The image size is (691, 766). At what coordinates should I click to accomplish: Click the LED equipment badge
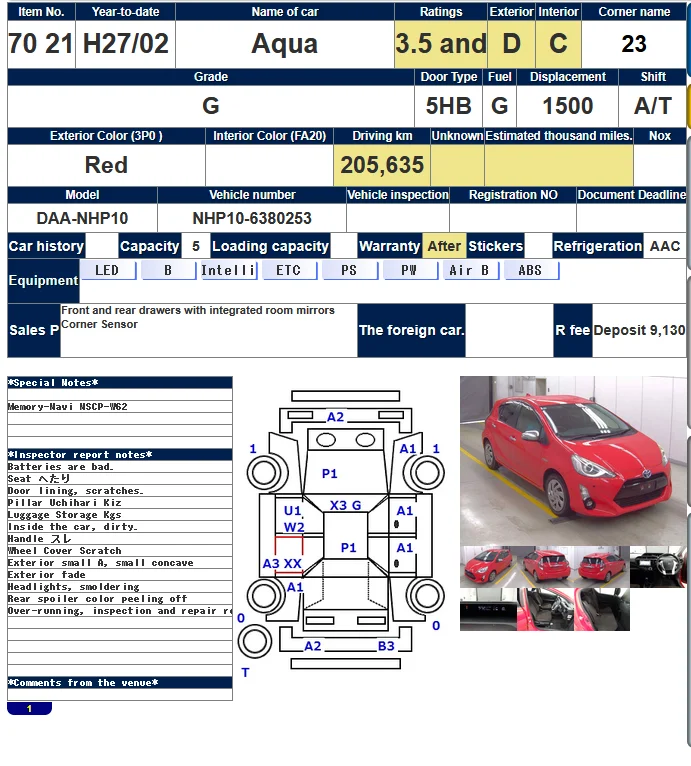pyautogui.click(x=108, y=270)
